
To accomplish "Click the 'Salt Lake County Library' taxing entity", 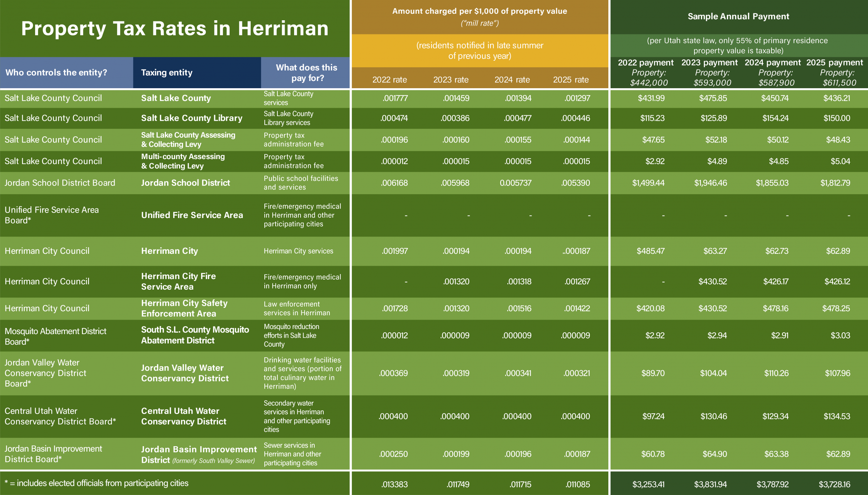I will click(x=192, y=118).
